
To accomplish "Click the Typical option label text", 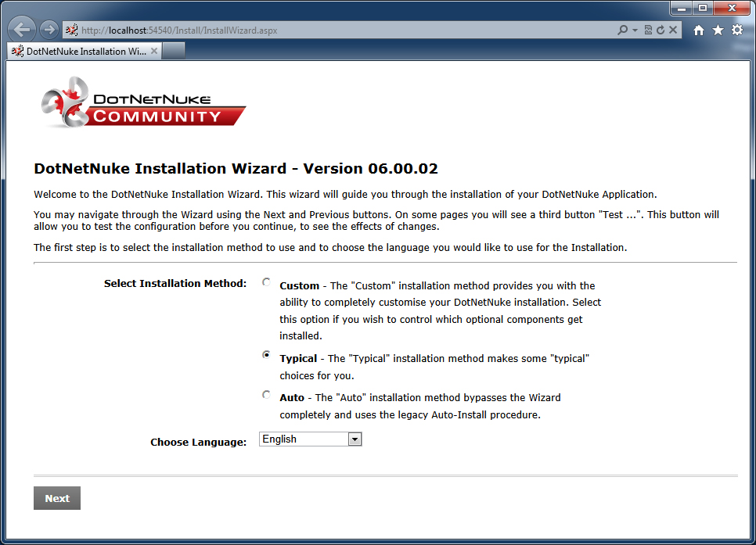I will (298, 359).
